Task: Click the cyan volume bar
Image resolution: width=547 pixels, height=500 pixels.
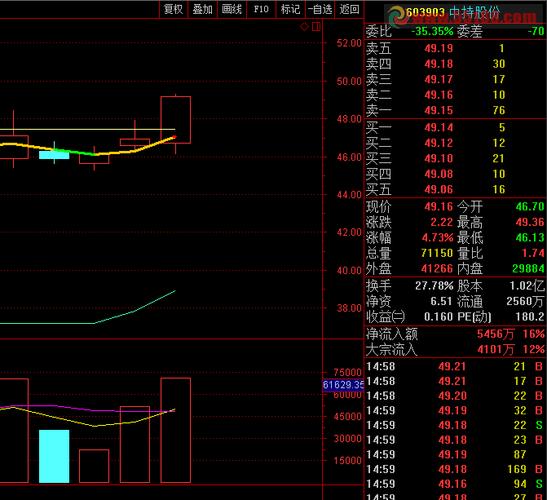Action: click(x=54, y=456)
